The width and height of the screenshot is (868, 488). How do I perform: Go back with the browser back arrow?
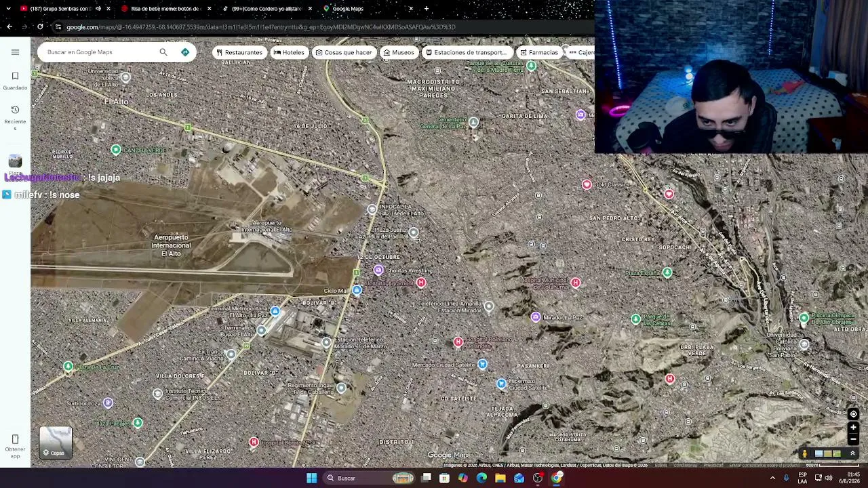[x=9, y=27]
